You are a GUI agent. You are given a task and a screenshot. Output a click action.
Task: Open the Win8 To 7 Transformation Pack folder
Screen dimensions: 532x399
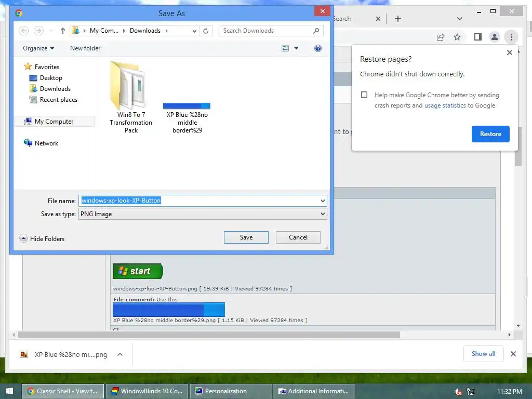point(130,97)
